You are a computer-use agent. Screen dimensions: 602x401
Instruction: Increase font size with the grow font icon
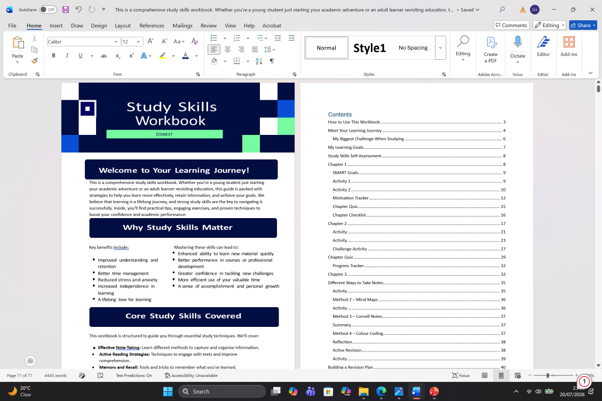(x=151, y=41)
